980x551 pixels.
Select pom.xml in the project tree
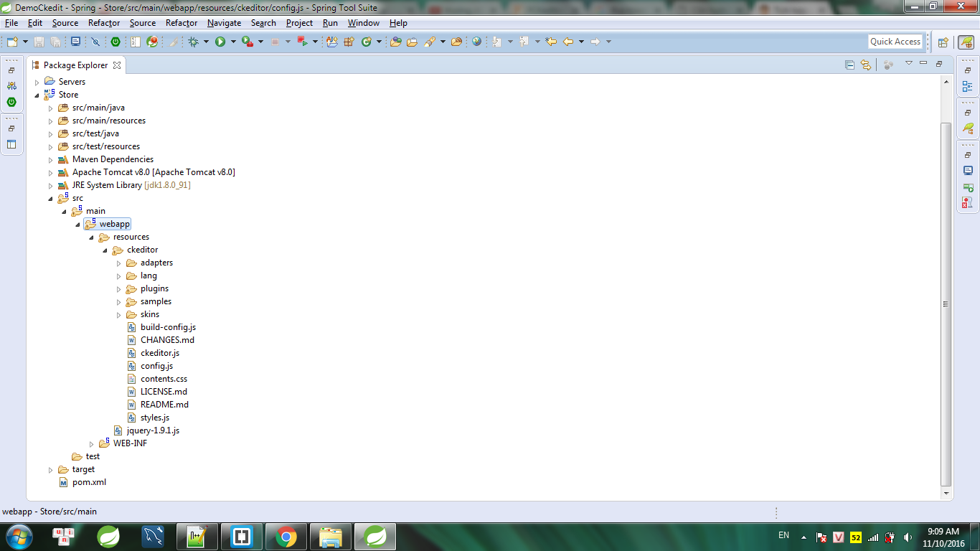coord(89,482)
